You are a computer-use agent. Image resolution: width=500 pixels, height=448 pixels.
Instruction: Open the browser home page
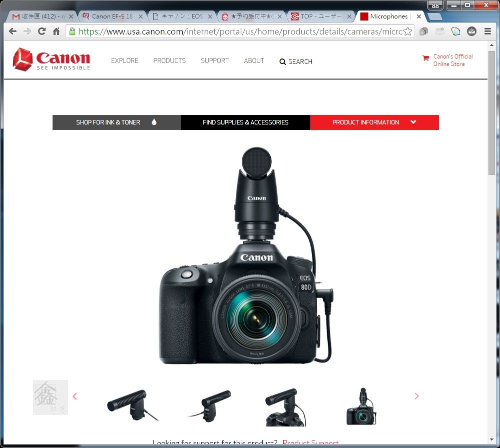(x=57, y=31)
